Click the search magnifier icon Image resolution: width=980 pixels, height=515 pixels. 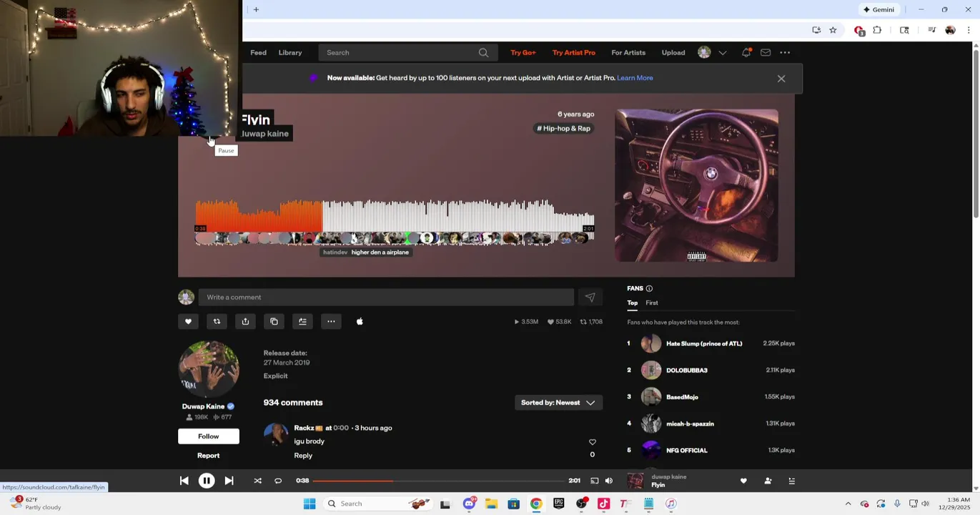[483, 53]
